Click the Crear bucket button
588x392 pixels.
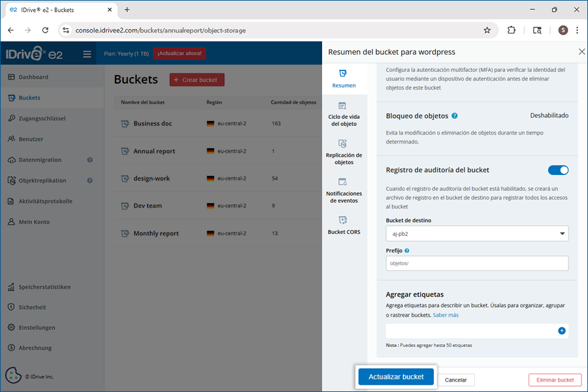(x=197, y=80)
